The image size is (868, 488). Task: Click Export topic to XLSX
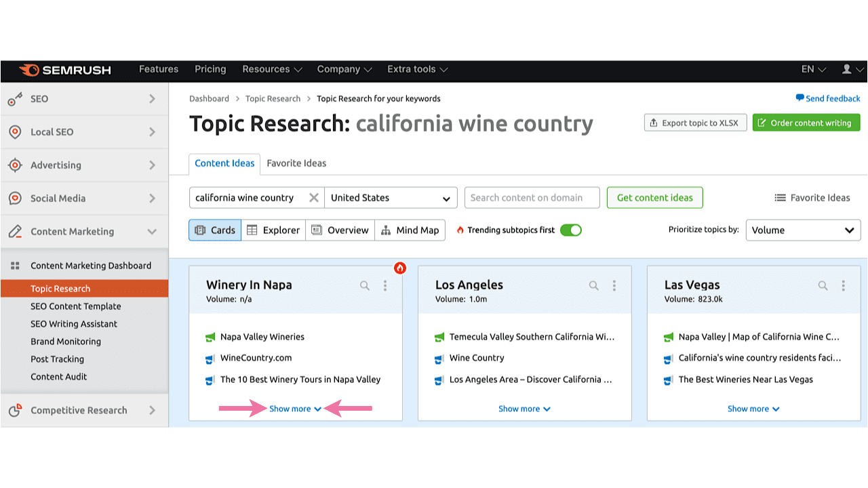pos(695,122)
